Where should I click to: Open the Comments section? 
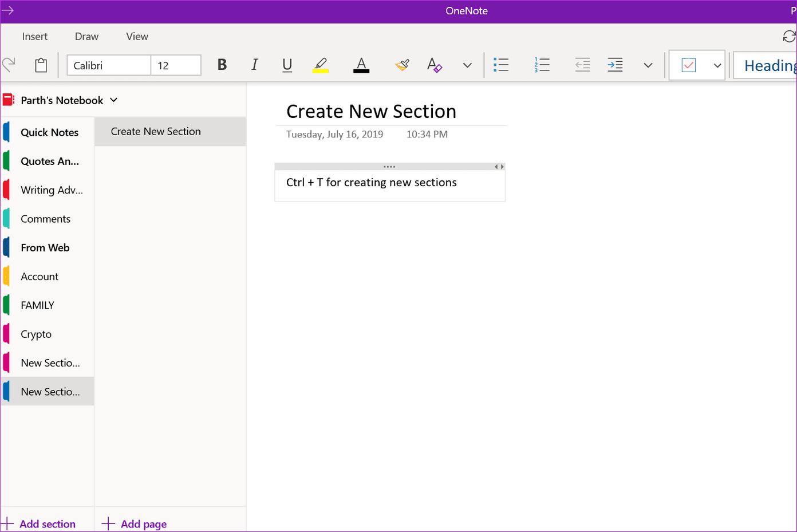point(47,219)
